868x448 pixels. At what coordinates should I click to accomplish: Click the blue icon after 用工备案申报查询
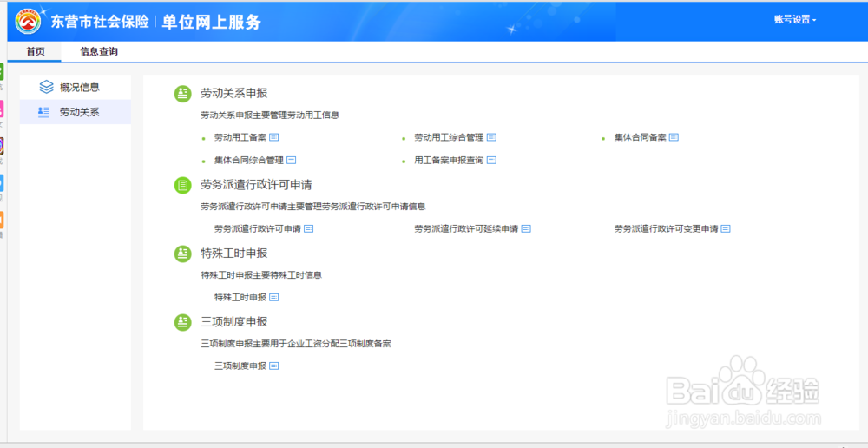pos(491,160)
